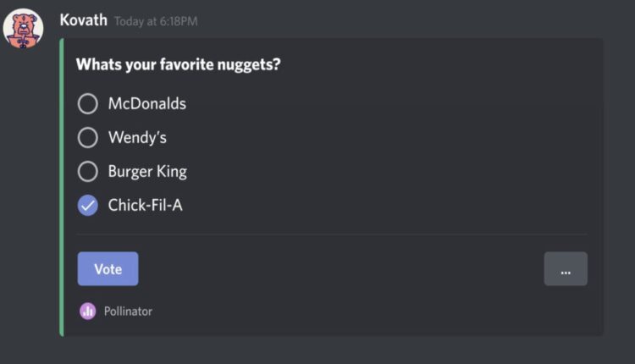The image size is (635, 364).
Task: Click the purple Pollinator bar chart icon
Action: coord(88,311)
